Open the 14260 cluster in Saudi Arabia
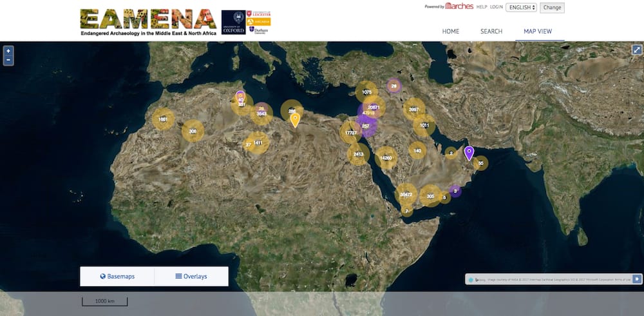 (386, 158)
